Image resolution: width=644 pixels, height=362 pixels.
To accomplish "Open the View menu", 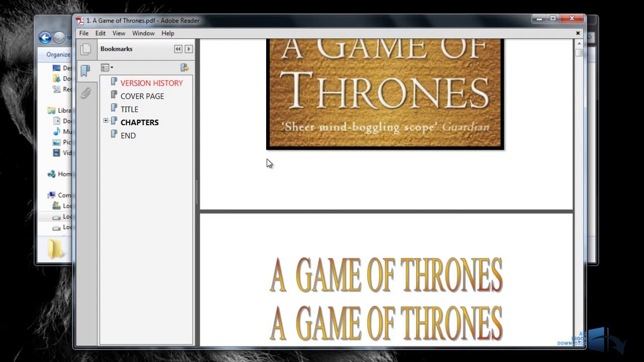I will click(x=119, y=33).
